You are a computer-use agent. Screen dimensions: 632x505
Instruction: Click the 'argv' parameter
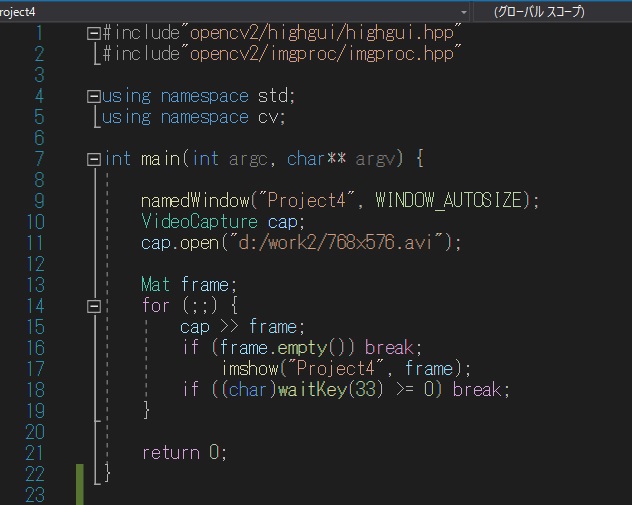point(375,160)
